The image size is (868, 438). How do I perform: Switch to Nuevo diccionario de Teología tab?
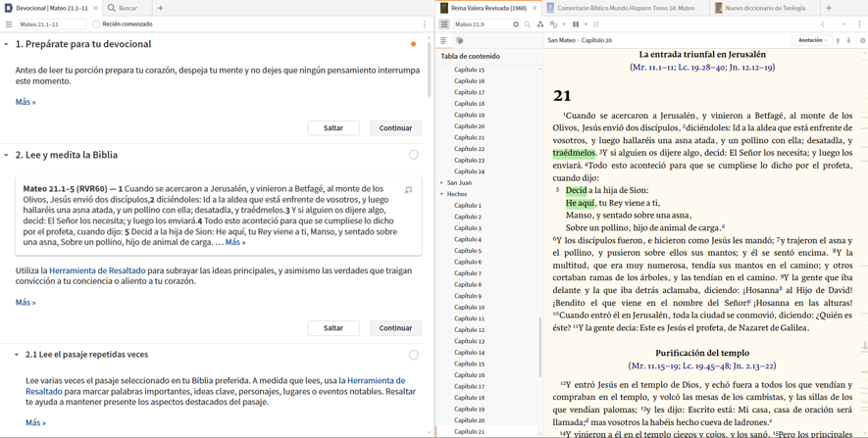pyautogui.click(x=765, y=8)
